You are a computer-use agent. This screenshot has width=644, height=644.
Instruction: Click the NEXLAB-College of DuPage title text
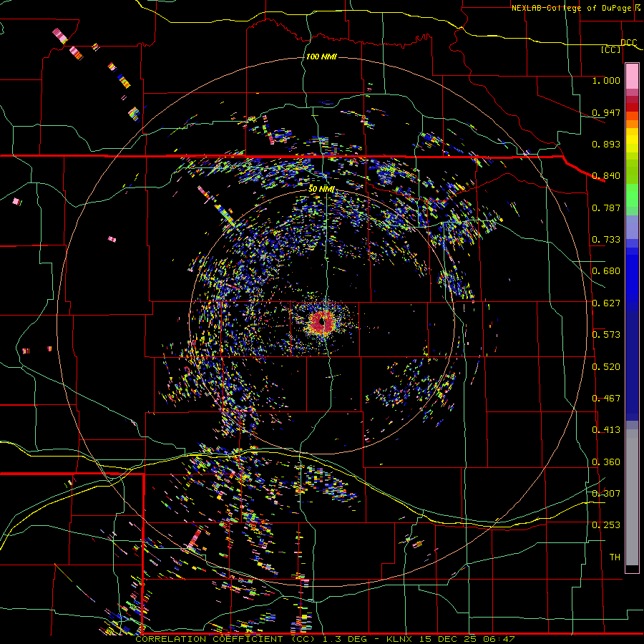tap(571, 8)
